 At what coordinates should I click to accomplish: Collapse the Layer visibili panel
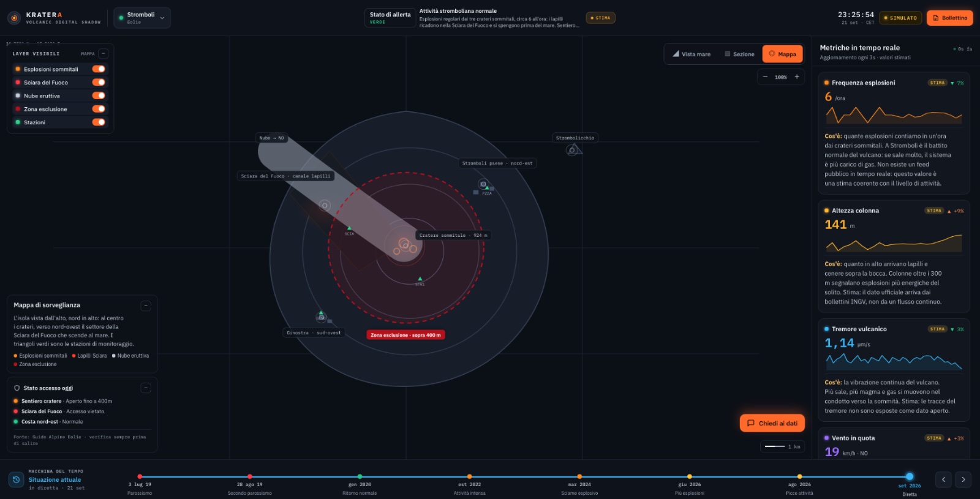(104, 53)
